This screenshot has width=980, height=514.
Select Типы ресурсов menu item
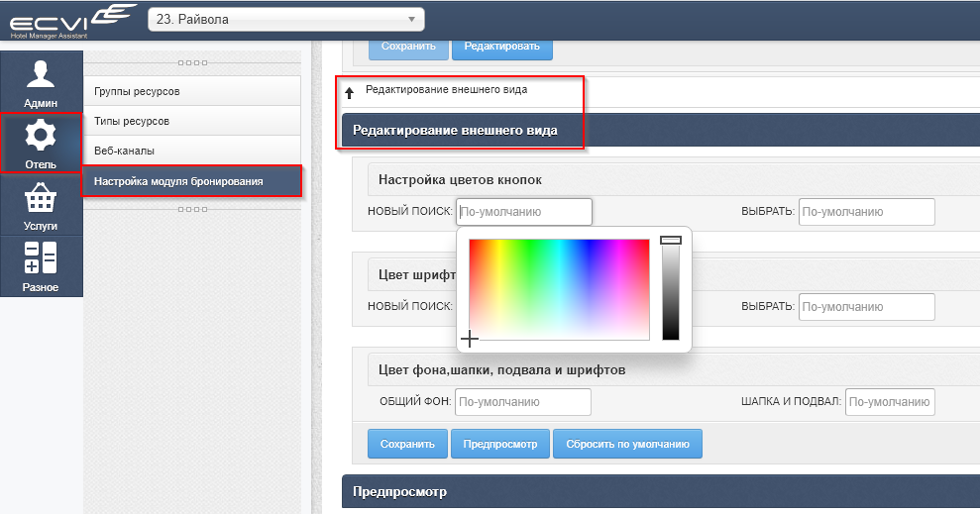(x=191, y=121)
